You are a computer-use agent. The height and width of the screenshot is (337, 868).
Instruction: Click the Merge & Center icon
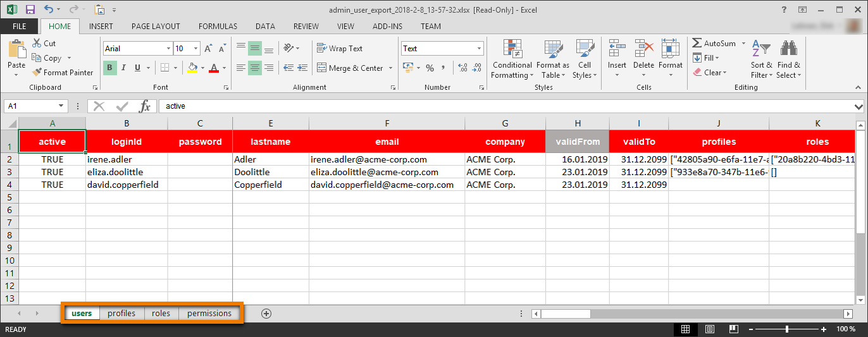pos(321,68)
